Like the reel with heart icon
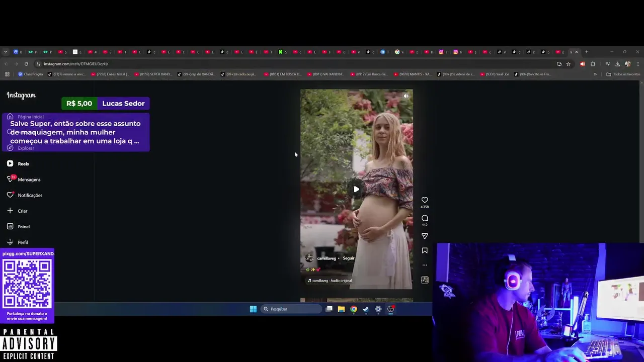 click(425, 200)
